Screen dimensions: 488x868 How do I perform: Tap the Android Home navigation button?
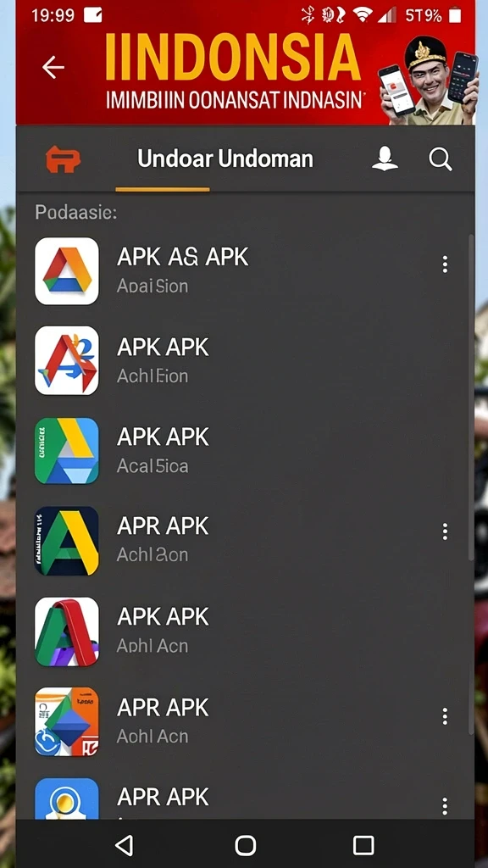[x=245, y=845]
